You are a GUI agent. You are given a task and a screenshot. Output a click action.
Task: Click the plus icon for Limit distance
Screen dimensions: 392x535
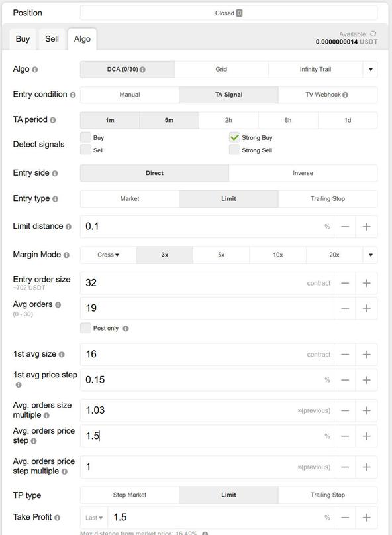point(366,227)
